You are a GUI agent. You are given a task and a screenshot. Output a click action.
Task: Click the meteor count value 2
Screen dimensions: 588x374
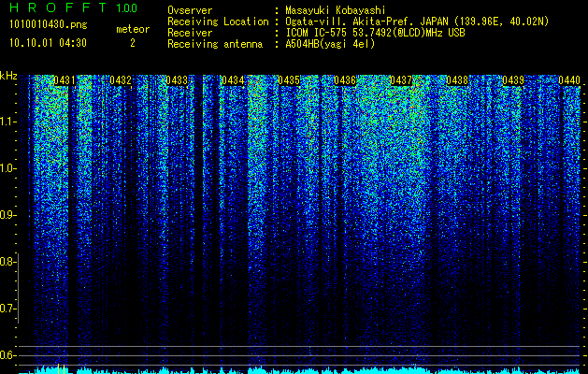coord(133,43)
